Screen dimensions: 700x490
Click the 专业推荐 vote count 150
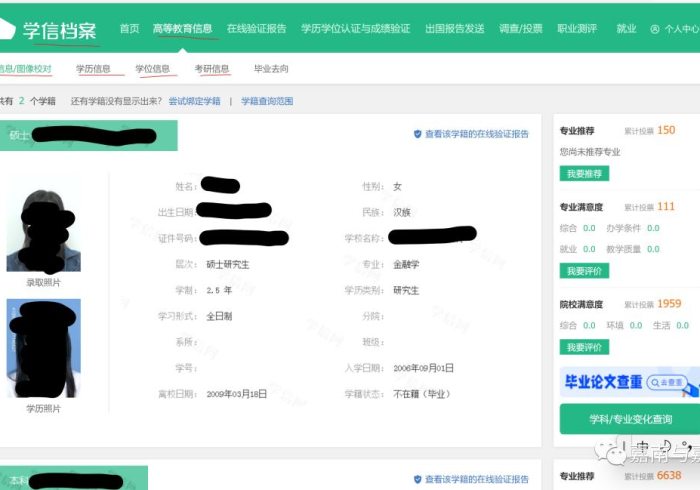tap(666, 130)
